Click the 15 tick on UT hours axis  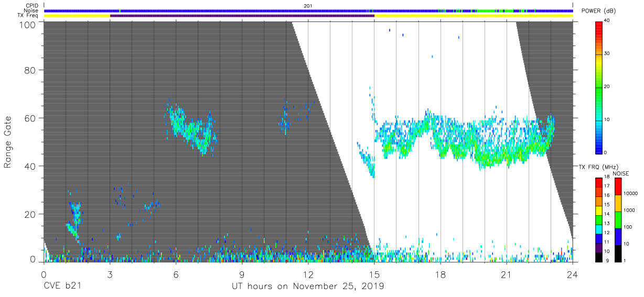point(374,274)
